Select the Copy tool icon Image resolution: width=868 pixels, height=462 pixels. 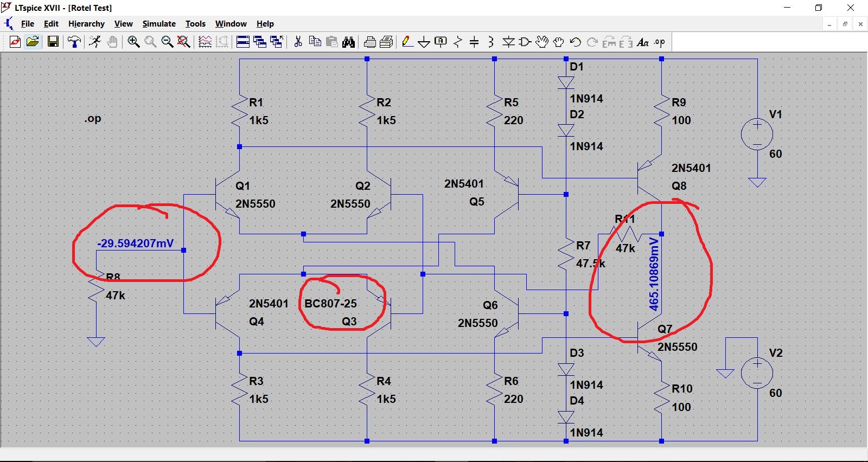coord(315,42)
